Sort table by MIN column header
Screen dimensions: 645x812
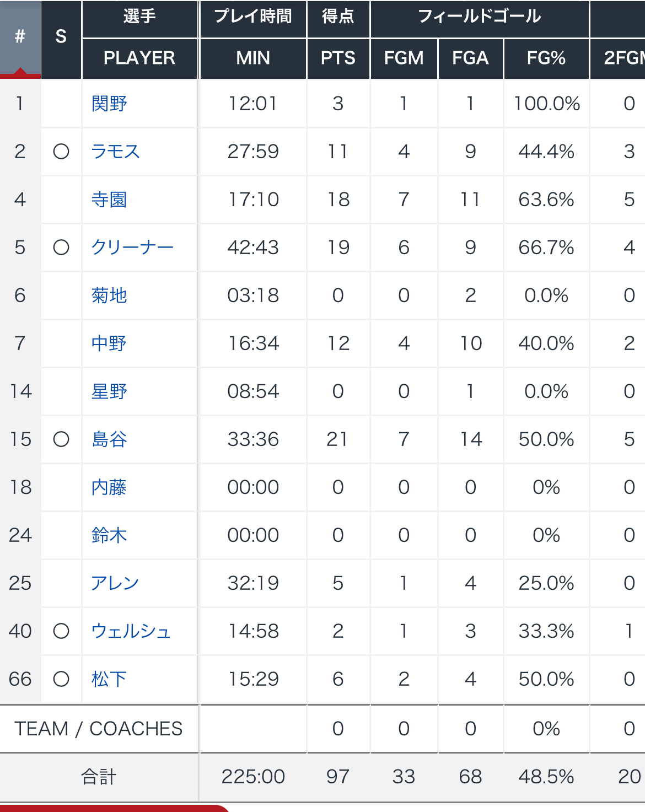[x=253, y=58]
